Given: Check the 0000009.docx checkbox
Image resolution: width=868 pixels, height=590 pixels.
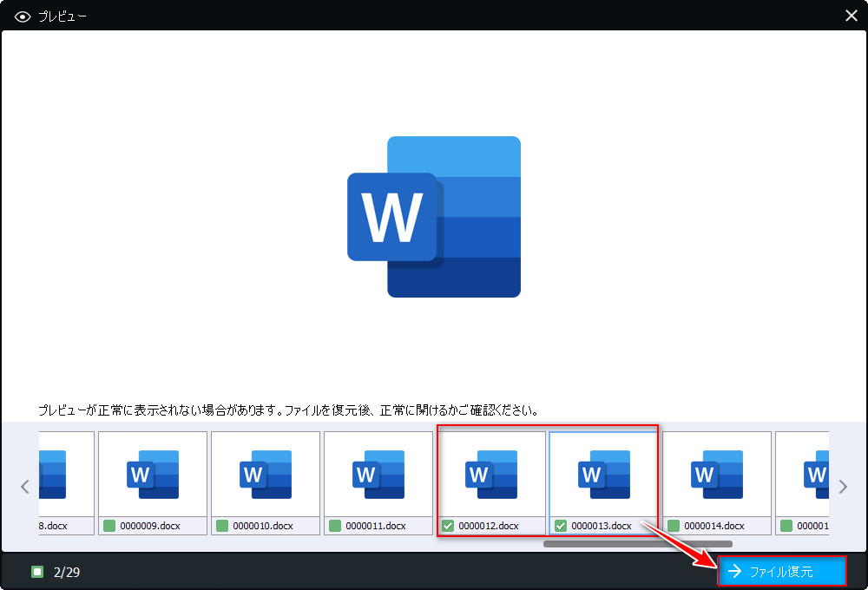Looking at the screenshot, I should (109, 526).
